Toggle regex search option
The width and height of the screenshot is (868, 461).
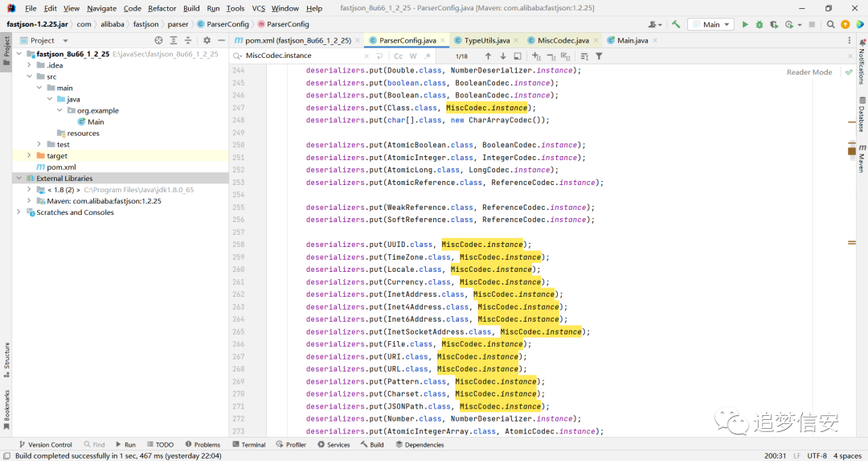point(428,56)
